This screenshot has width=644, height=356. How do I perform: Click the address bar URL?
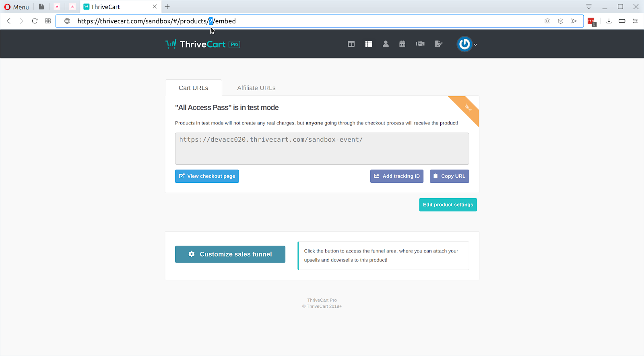[x=157, y=21]
